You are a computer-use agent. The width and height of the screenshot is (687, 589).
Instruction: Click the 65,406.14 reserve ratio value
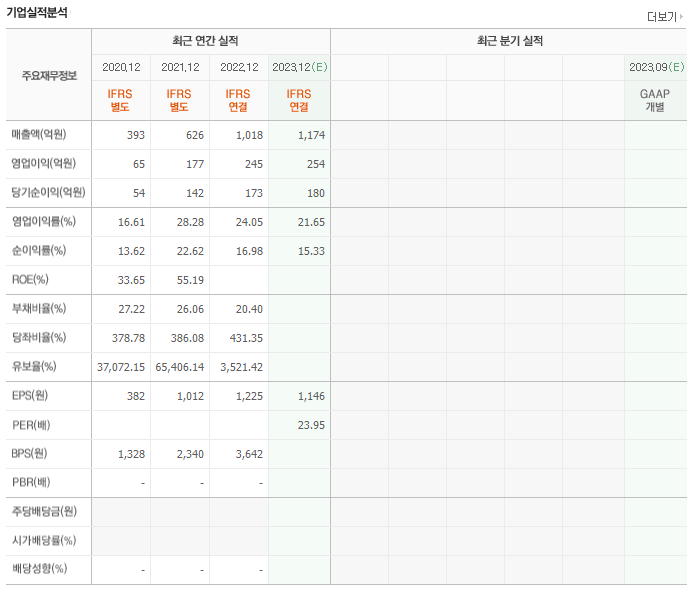pos(180,367)
